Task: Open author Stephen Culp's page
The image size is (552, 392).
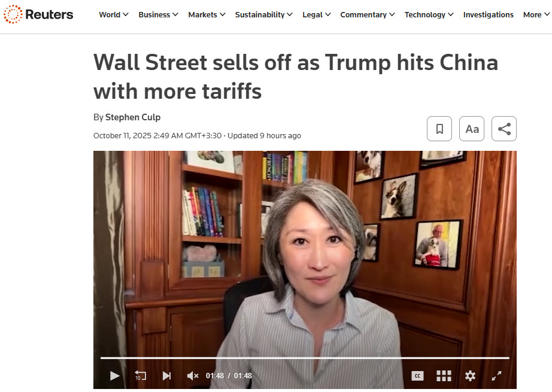Action: (x=133, y=117)
